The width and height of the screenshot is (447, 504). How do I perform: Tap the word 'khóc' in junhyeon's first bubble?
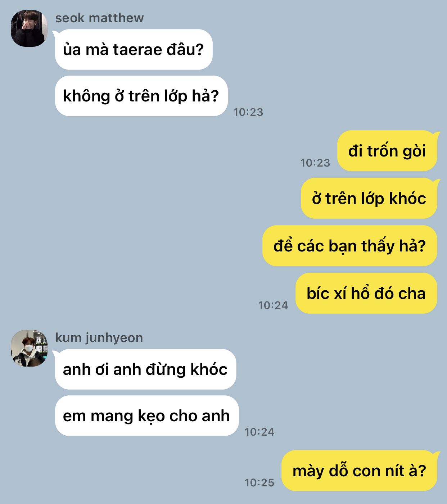pos(209,369)
